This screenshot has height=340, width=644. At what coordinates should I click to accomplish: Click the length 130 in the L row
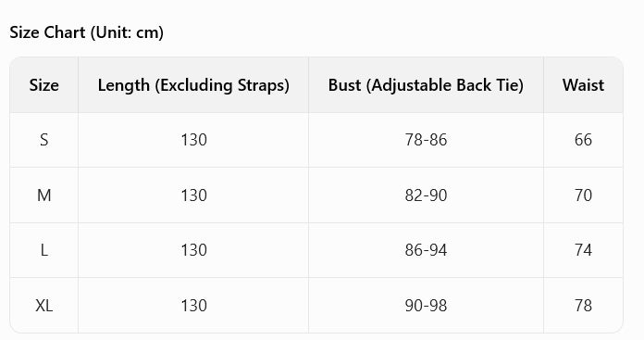click(194, 250)
